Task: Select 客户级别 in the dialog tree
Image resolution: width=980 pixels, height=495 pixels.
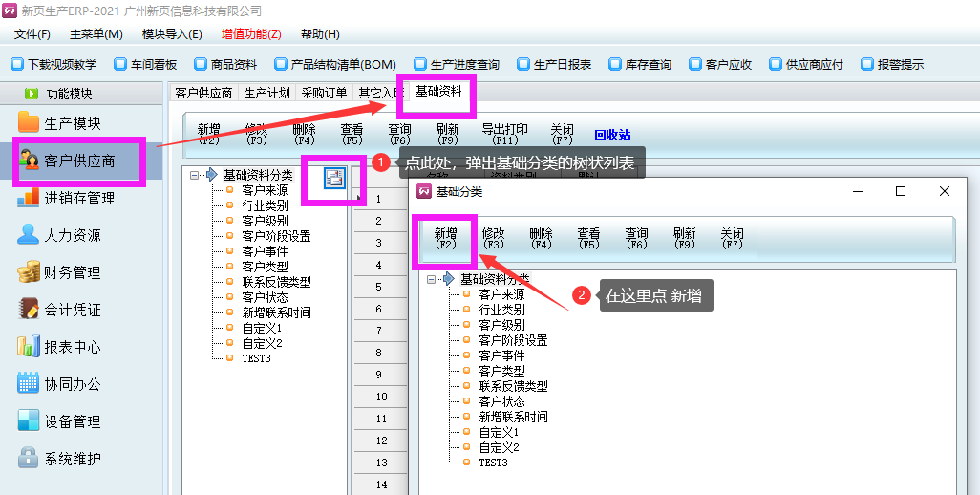Action: click(501, 325)
